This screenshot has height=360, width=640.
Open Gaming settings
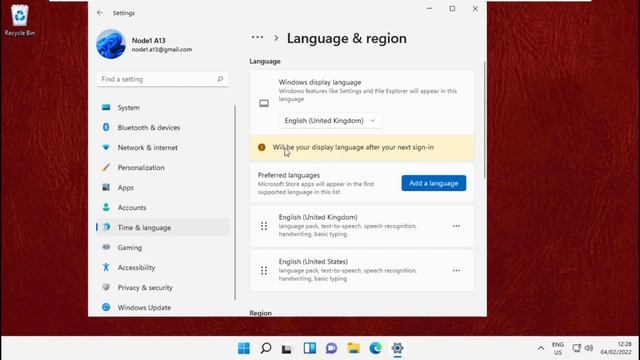(163, 247)
